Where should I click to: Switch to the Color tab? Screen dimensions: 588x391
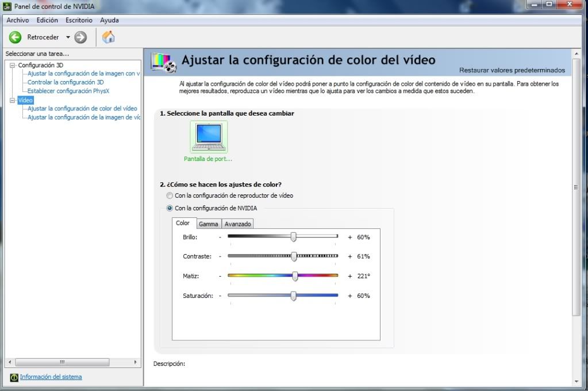point(183,223)
